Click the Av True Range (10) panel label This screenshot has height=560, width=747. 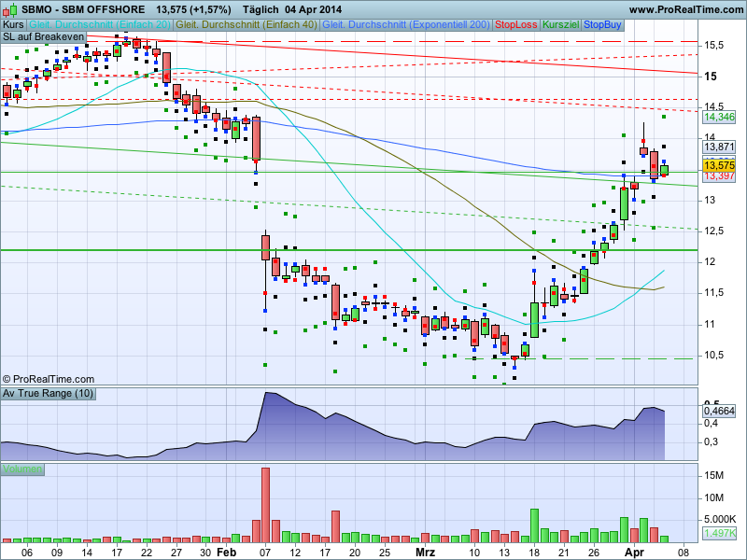coord(48,394)
